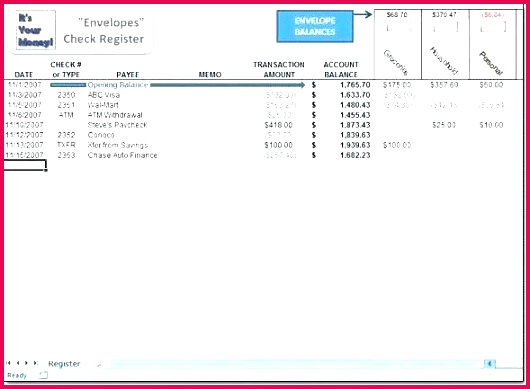The height and width of the screenshot is (389, 530).
Task: Select the Opening Balance payee cell
Action: coord(118,84)
